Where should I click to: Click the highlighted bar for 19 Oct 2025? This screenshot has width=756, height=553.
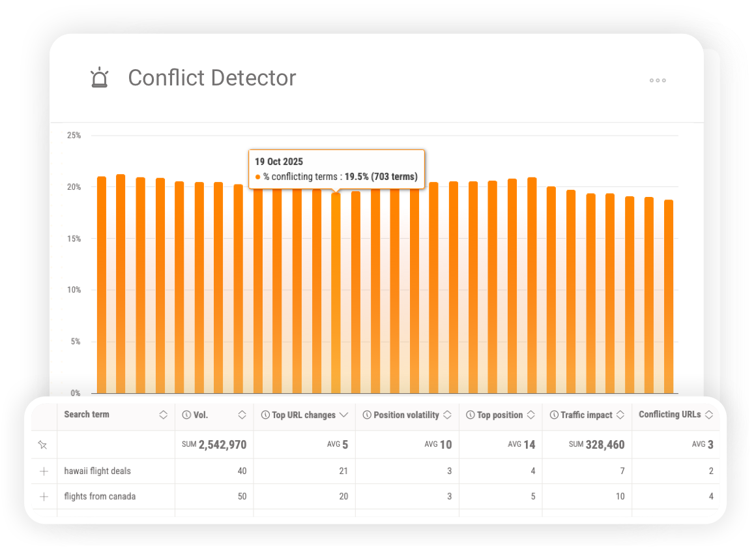click(x=336, y=293)
